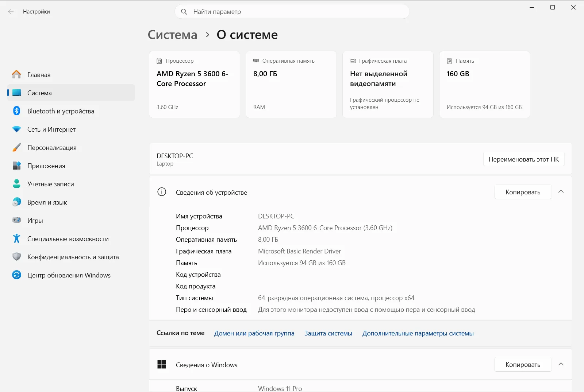Click the Сеть и Интернет wifi icon
Viewport: 584px width, 392px height.
tap(16, 129)
